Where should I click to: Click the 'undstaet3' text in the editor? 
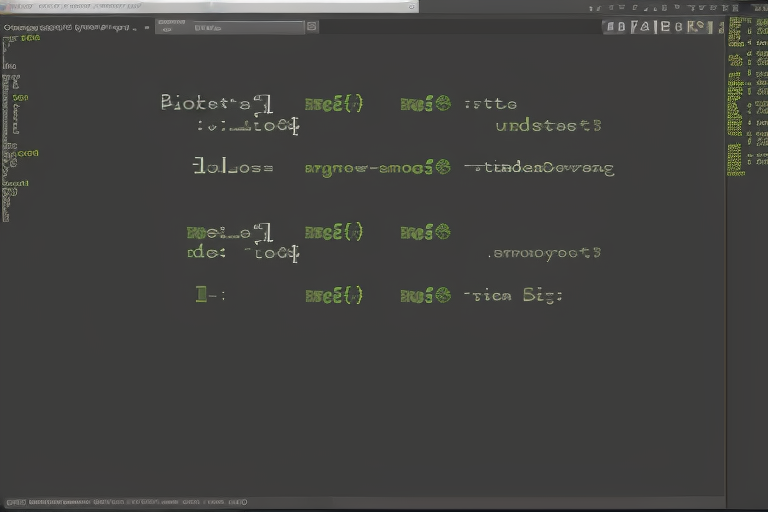pos(548,127)
